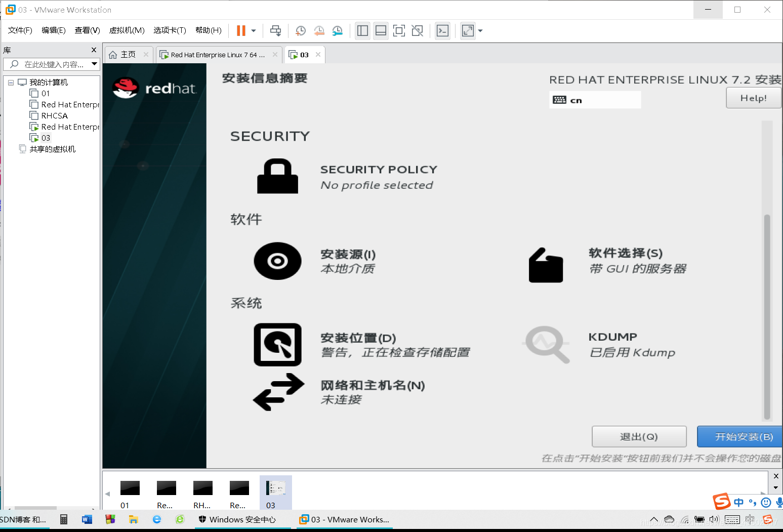This screenshot has height=532, width=783.
Task: Open Internet Explorer from the taskbar
Action: (x=157, y=519)
